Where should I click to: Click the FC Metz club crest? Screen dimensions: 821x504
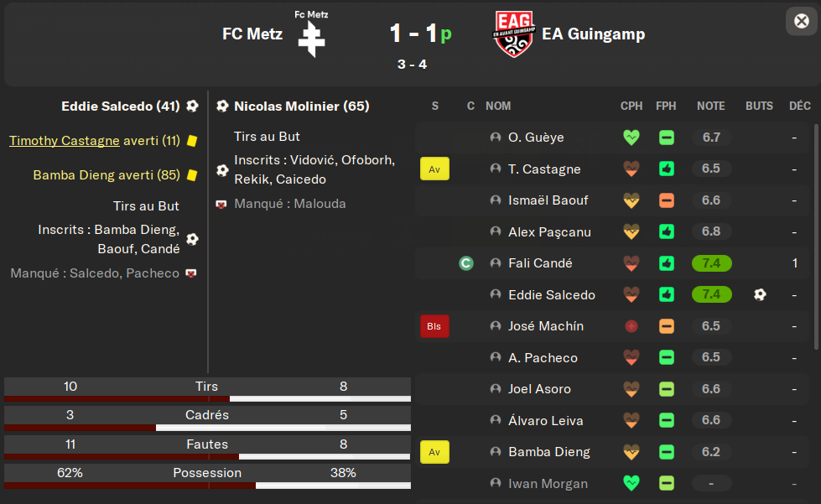[312, 38]
